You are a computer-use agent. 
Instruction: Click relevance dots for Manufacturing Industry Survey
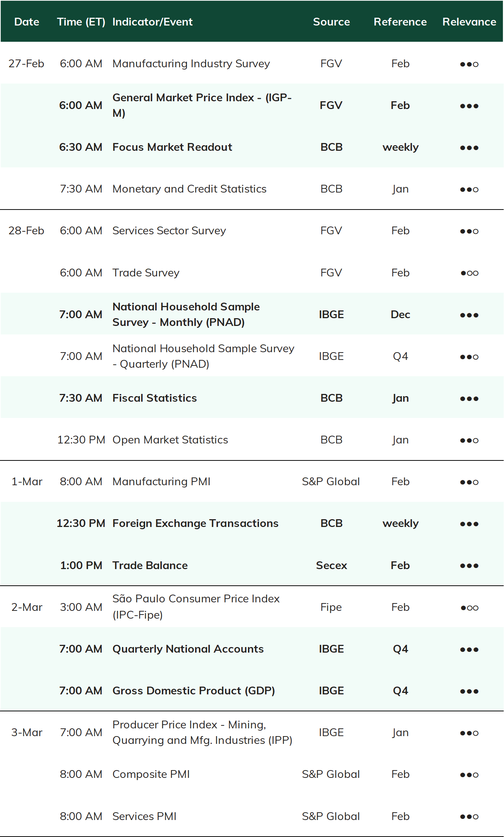click(x=469, y=64)
